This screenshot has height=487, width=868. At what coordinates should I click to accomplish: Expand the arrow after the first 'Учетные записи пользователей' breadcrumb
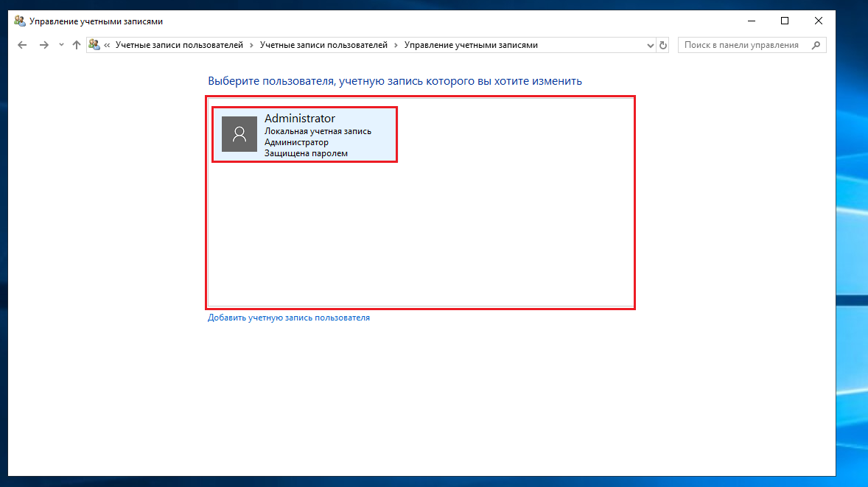tap(251, 45)
